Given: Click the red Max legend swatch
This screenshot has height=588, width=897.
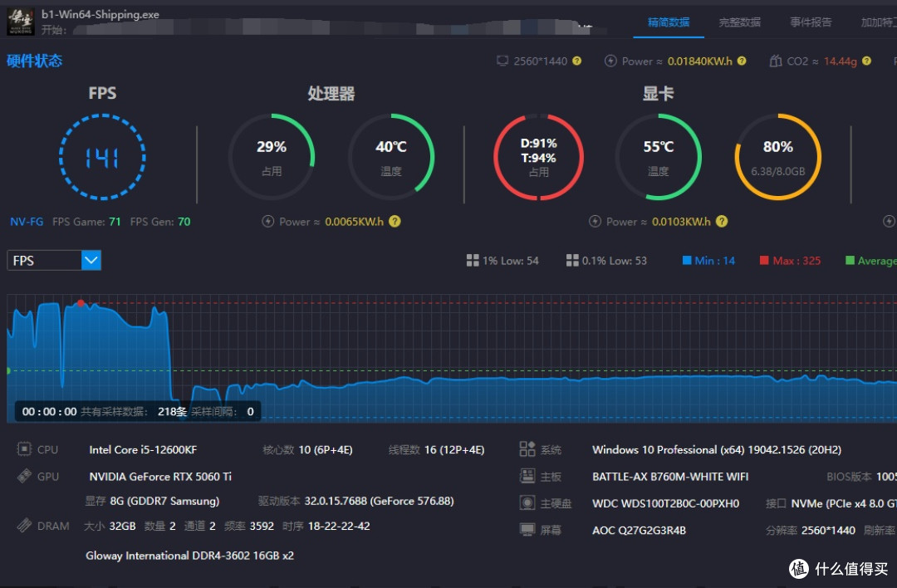Looking at the screenshot, I should pyautogui.click(x=764, y=260).
